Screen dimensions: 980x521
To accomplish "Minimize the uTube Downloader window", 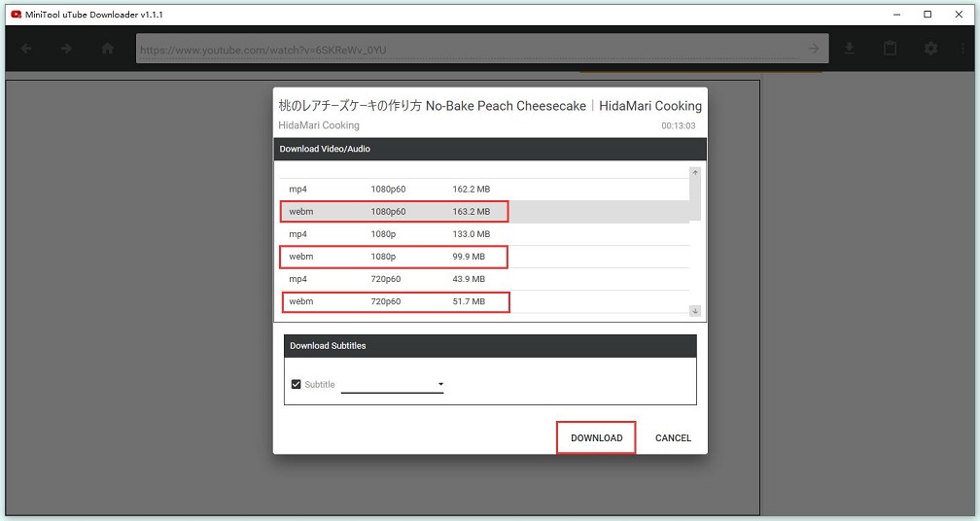I will coord(896,15).
